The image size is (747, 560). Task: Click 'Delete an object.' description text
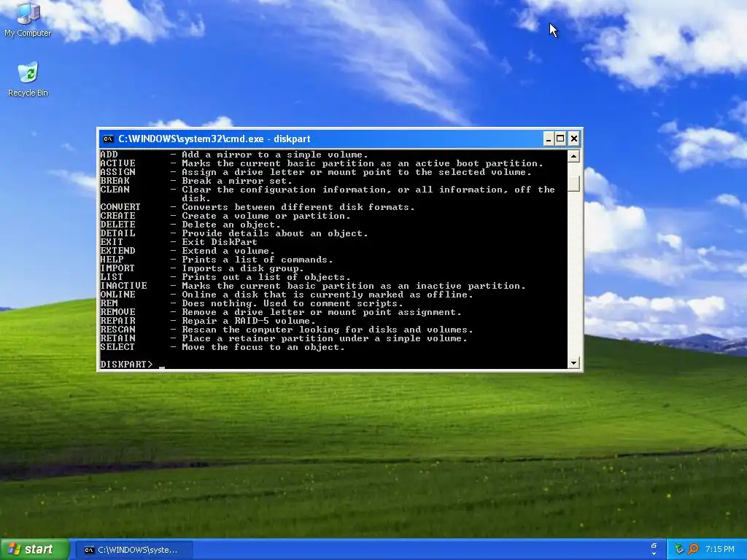coord(231,225)
